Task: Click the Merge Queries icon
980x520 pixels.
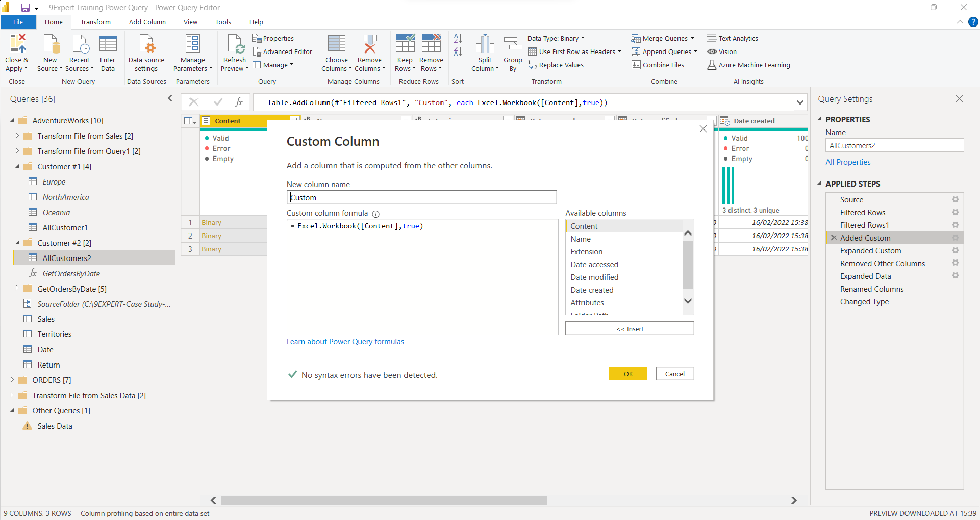Action: coord(637,38)
